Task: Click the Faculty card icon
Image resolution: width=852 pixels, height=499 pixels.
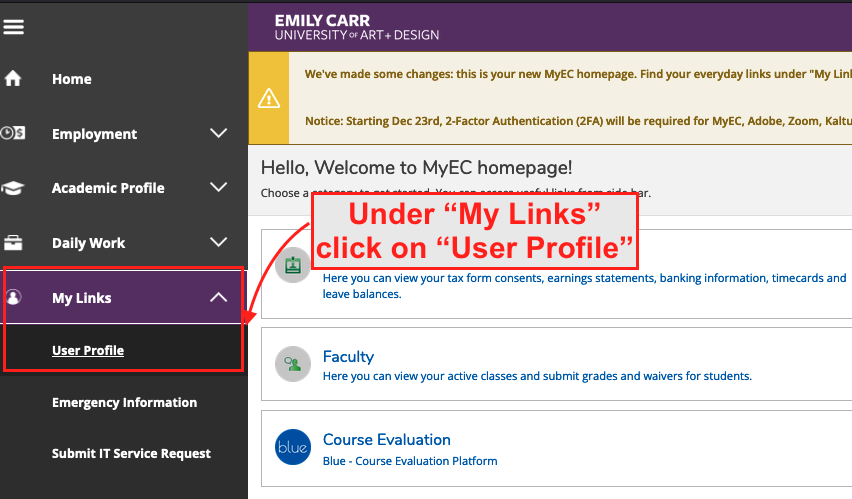Action: point(293,364)
